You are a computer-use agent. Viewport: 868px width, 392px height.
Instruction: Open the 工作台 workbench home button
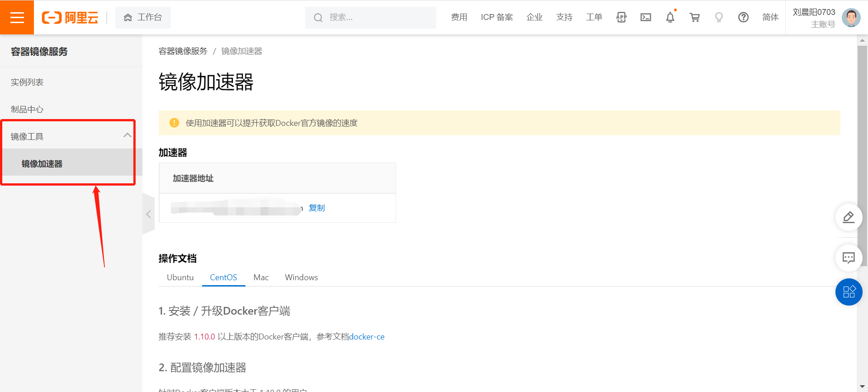[x=143, y=18]
